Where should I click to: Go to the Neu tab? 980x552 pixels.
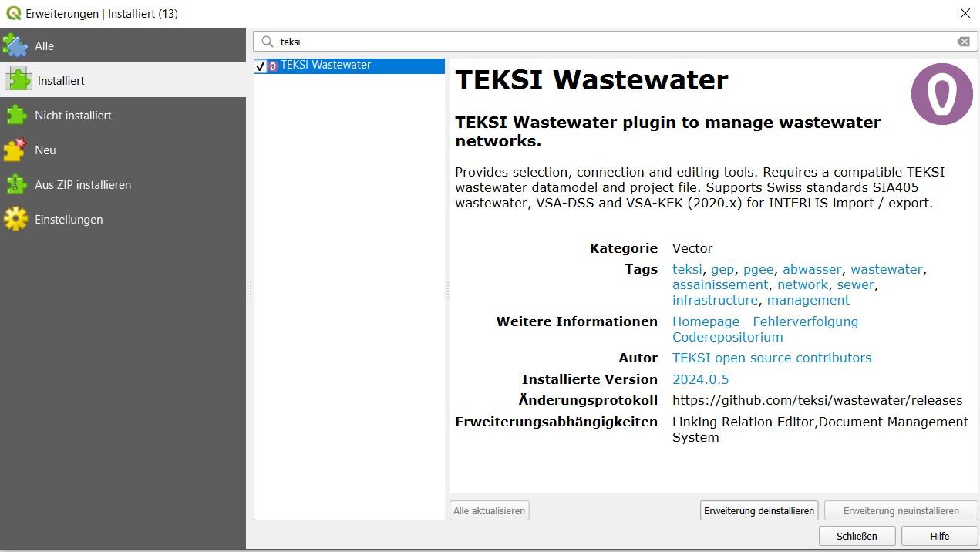pos(123,150)
